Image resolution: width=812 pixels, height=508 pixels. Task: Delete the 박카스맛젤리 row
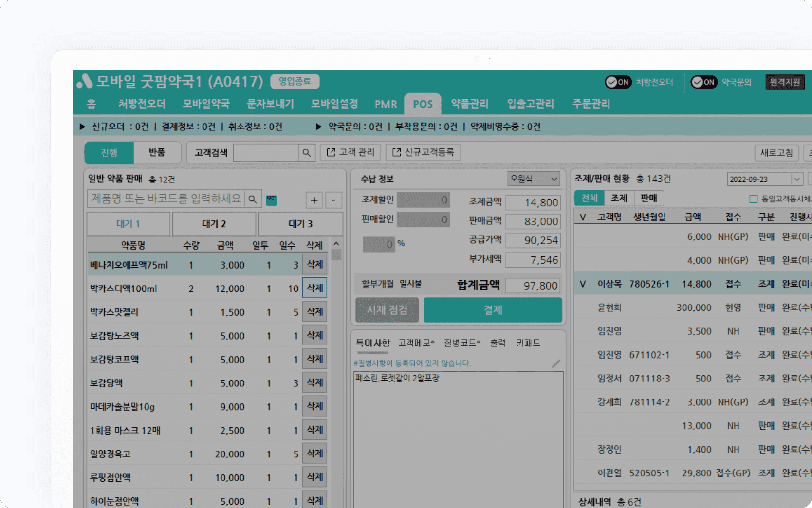[314, 311]
